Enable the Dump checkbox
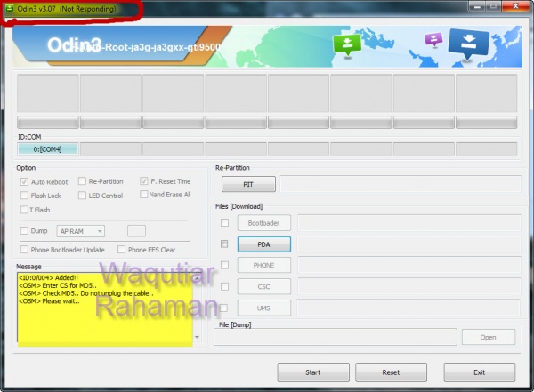This screenshot has height=392, width=534. point(24,231)
